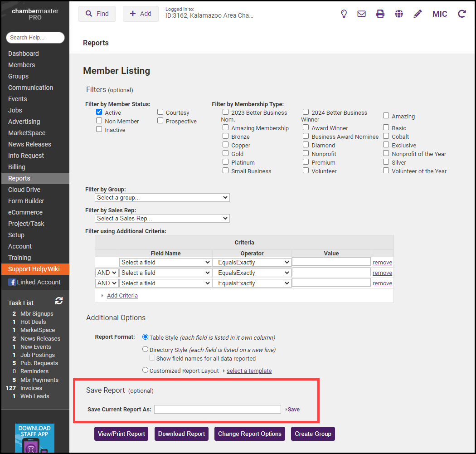The image size is (476, 454).
Task: Open the first Operator EqualsExactly dropdown
Action: point(252,262)
